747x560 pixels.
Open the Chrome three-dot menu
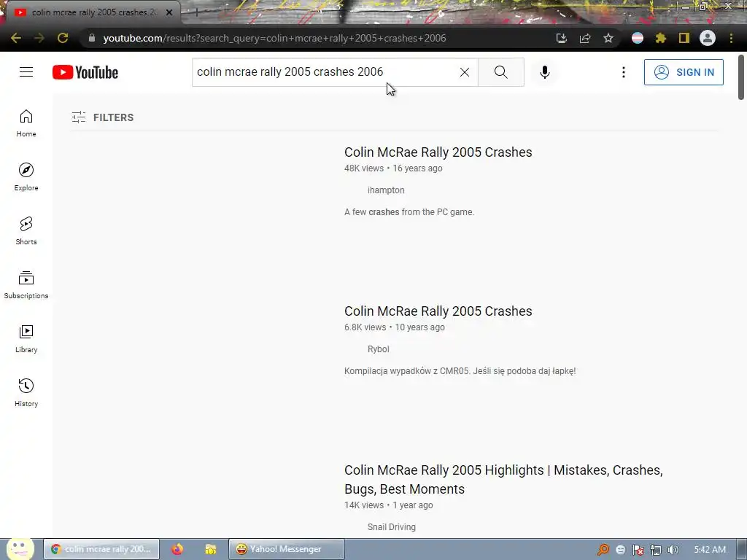pyautogui.click(x=731, y=38)
